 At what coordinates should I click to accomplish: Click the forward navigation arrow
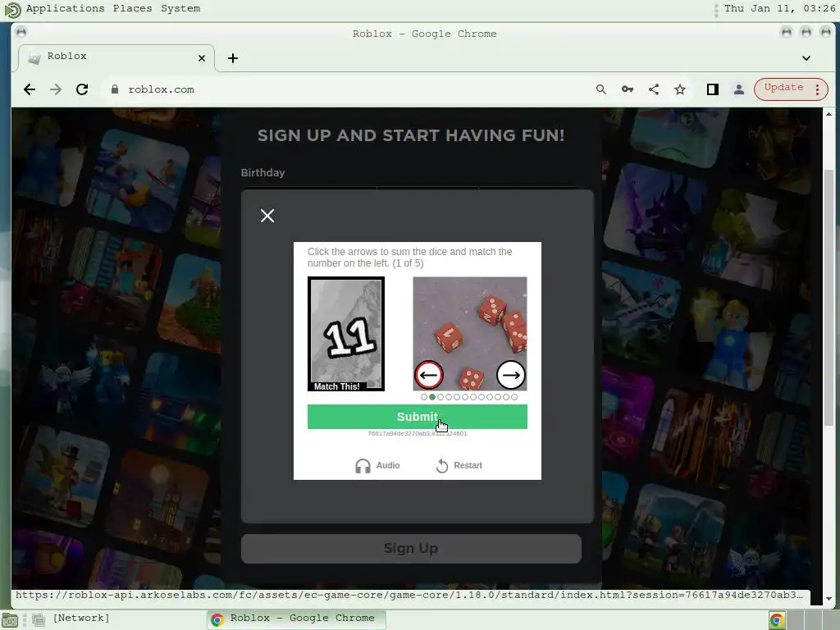click(56, 89)
